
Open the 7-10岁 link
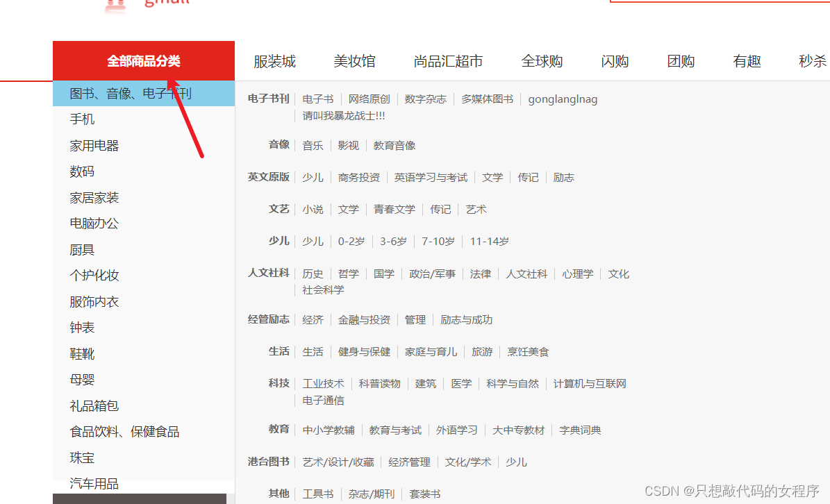coord(438,241)
